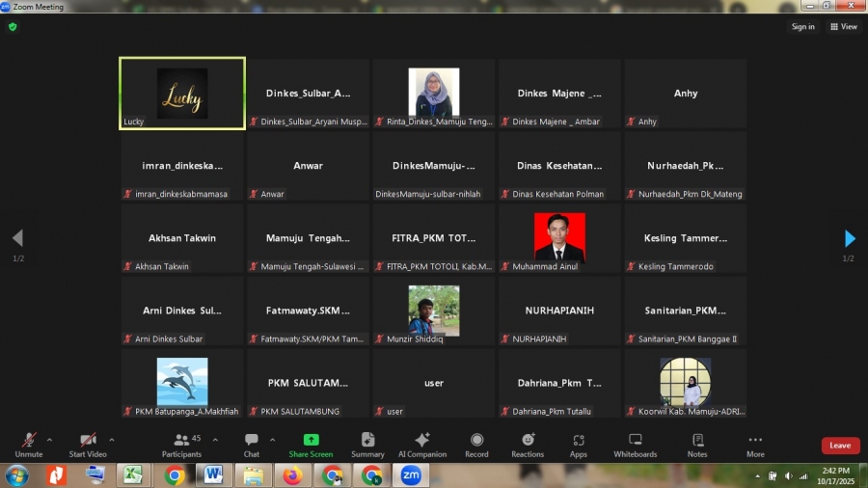Click the red Leave button
Image resolution: width=868 pixels, height=488 pixels.
(x=840, y=446)
